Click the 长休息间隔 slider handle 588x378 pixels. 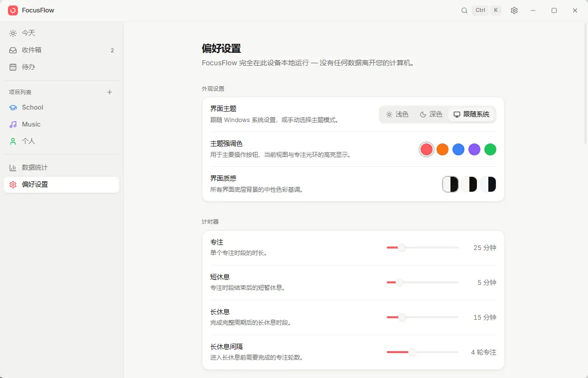(x=412, y=352)
